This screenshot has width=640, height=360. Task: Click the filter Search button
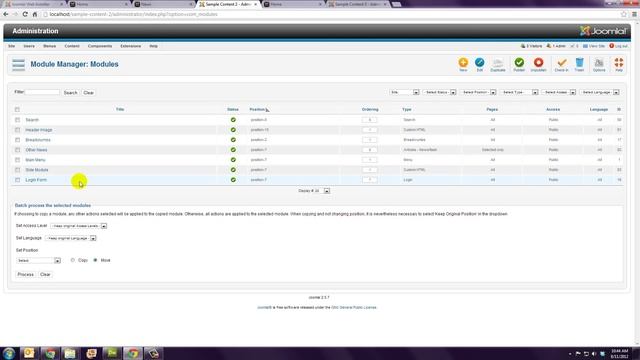point(70,93)
